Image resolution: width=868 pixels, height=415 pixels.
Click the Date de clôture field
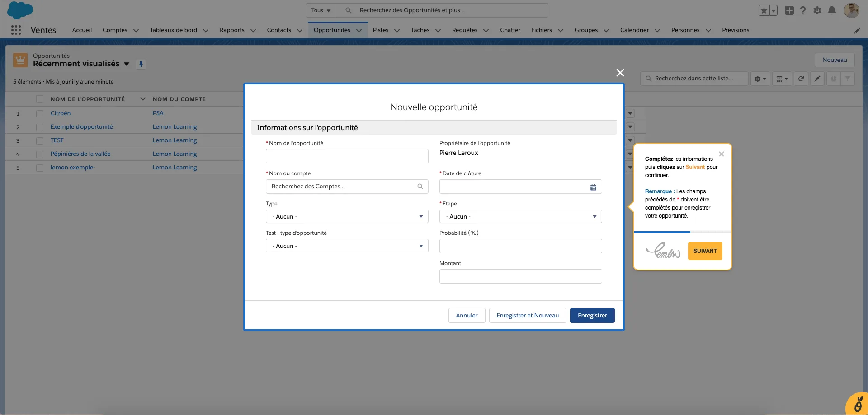click(521, 187)
